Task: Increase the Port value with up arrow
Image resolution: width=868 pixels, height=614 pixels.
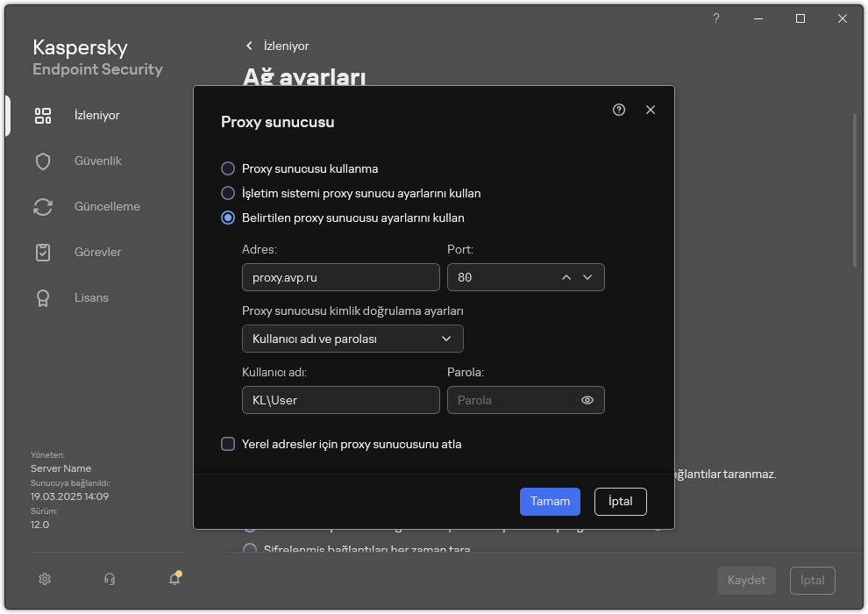Action: 566,276
